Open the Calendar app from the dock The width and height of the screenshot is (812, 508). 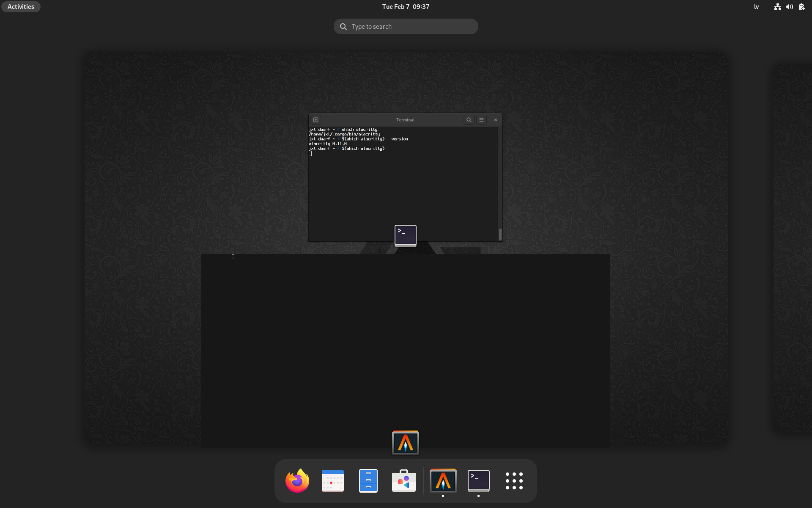[x=332, y=480]
